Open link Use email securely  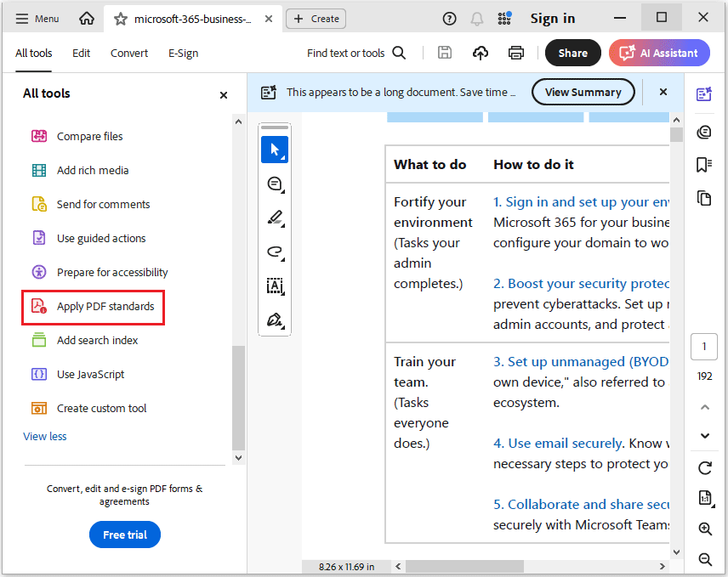[558, 444]
